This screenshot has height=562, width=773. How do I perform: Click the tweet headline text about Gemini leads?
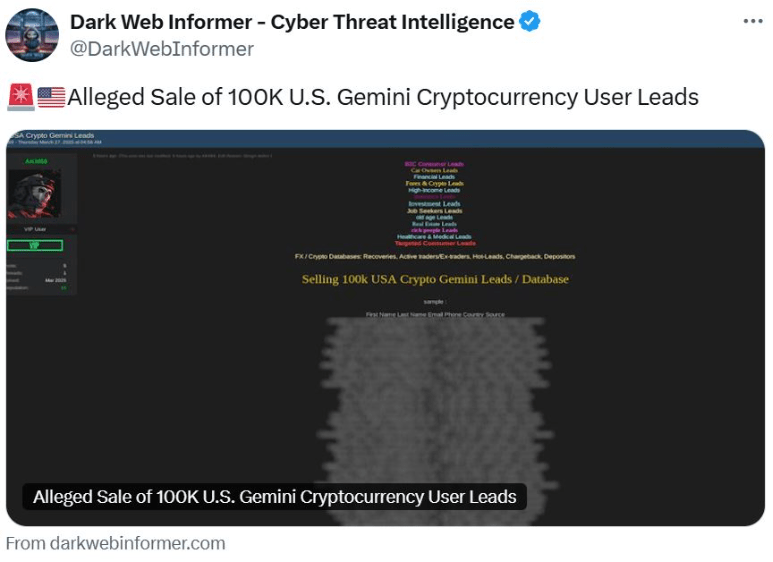coord(383,97)
